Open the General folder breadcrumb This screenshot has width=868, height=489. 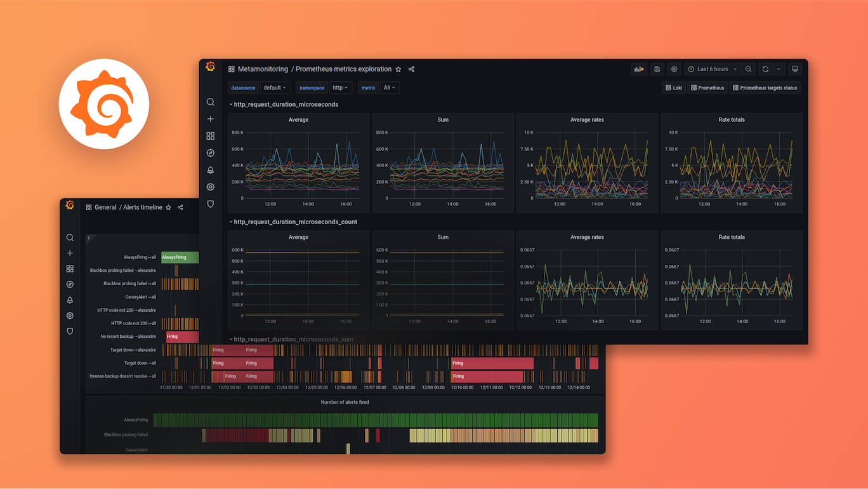tap(105, 207)
